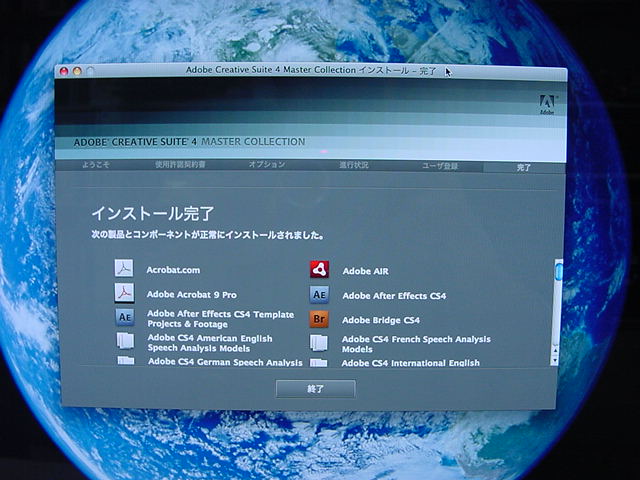Click the Acrobat.com PDF icon
Viewport: 640px width, 480px height.
(x=124, y=269)
